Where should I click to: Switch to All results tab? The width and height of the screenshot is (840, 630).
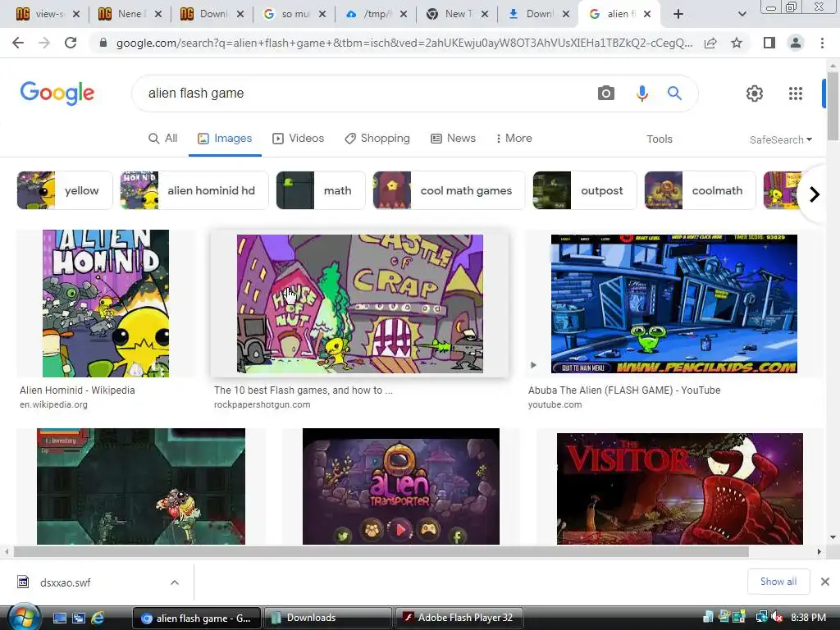point(163,138)
